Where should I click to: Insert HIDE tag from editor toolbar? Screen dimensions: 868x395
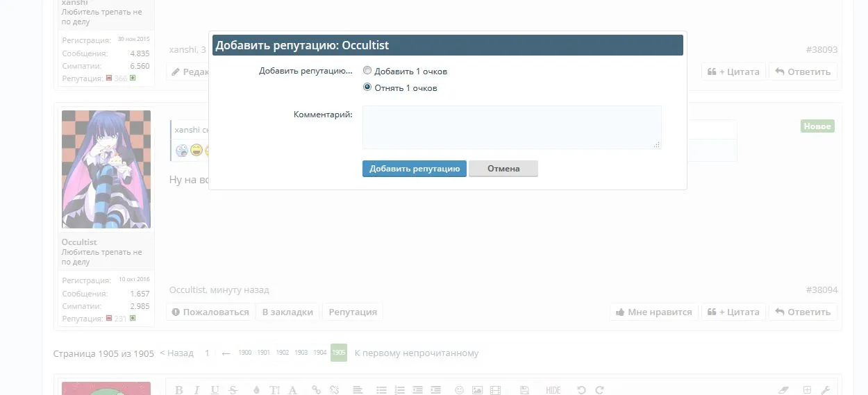click(553, 390)
